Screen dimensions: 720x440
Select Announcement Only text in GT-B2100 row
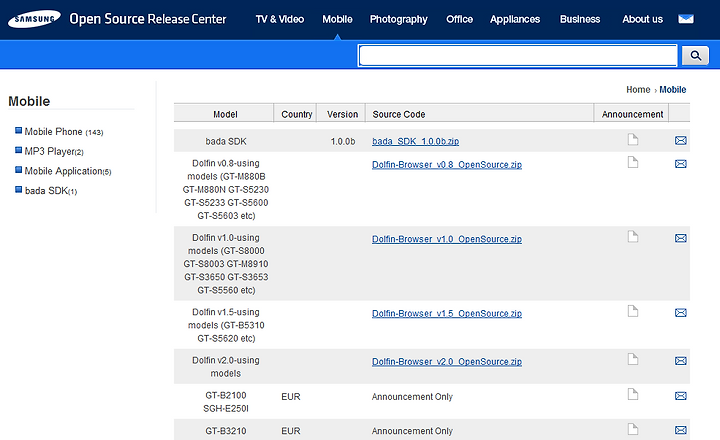412,397
